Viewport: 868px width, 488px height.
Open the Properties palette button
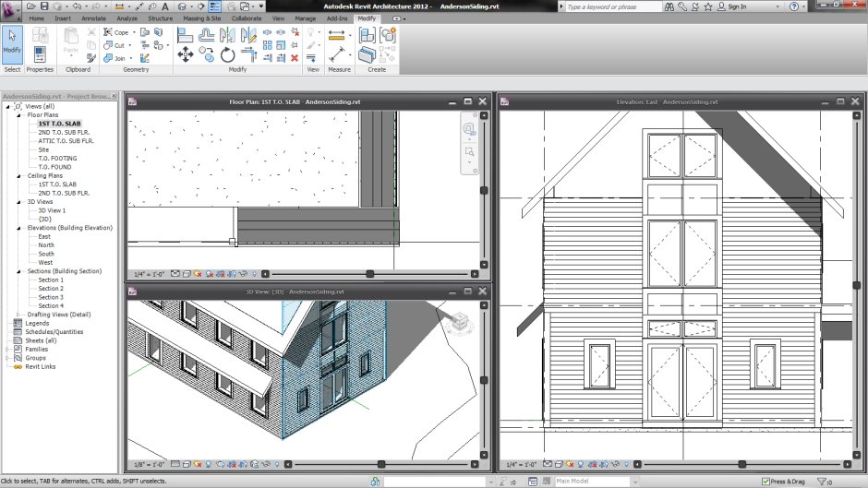point(40,54)
